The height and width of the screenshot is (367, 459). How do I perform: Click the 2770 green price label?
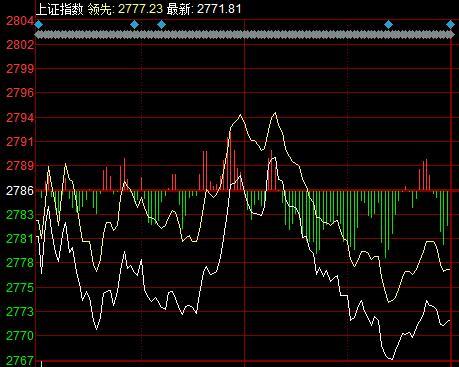[x=20, y=336]
